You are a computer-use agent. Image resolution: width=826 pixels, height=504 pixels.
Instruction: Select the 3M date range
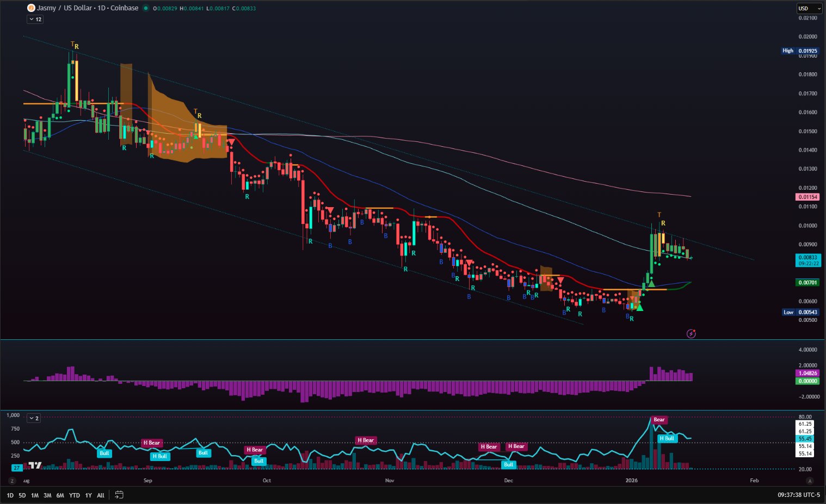(x=47, y=495)
